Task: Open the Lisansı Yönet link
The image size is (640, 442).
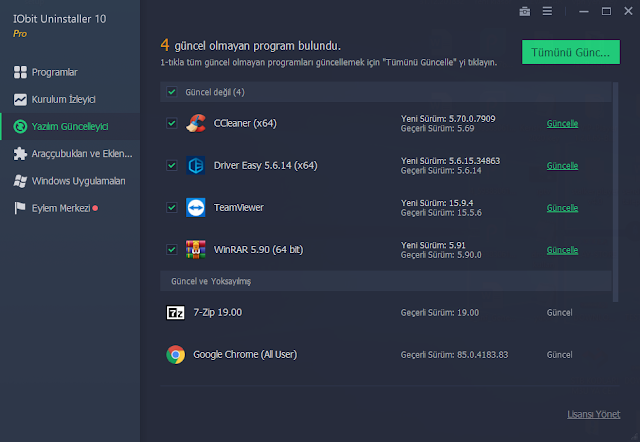Action: click(x=593, y=414)
